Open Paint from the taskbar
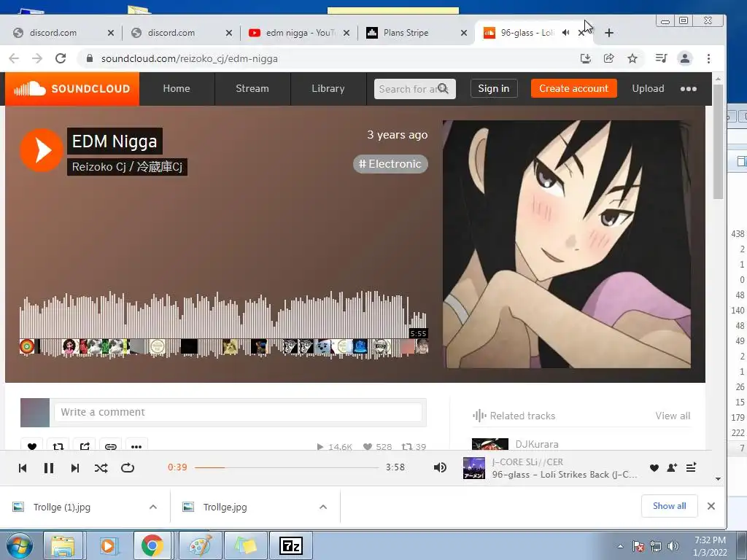This screenshot has height=560, width=747. (201, 545)
